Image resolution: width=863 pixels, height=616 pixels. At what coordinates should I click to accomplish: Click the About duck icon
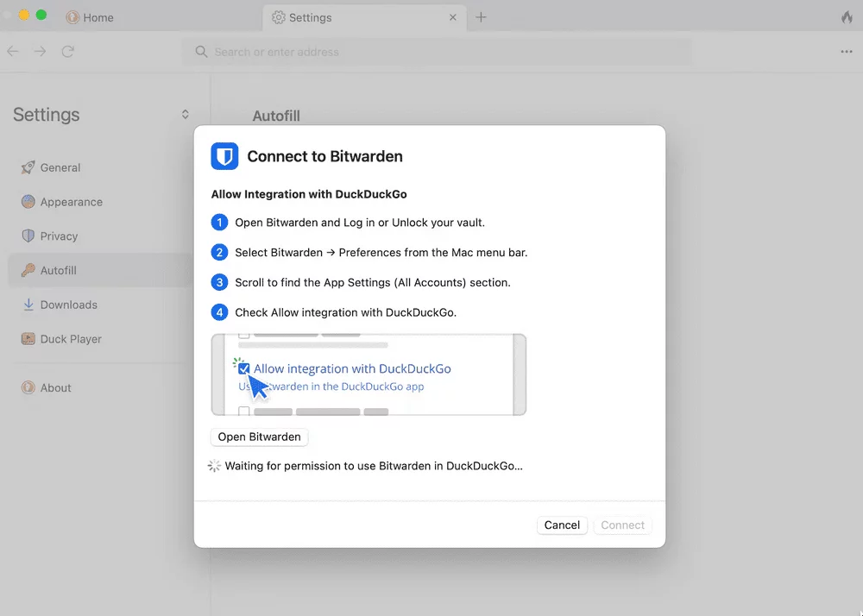(x=28, y=387)
